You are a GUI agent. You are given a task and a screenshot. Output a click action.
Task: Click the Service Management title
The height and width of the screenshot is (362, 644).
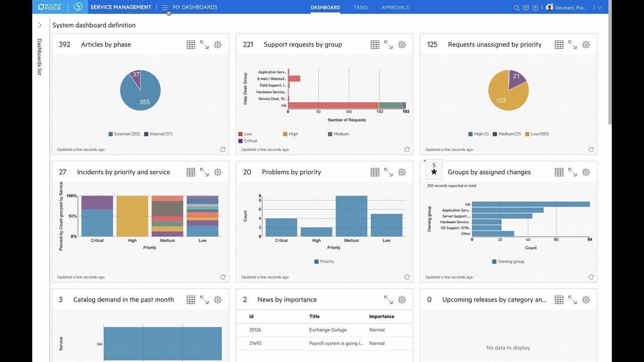click(121, 7)
